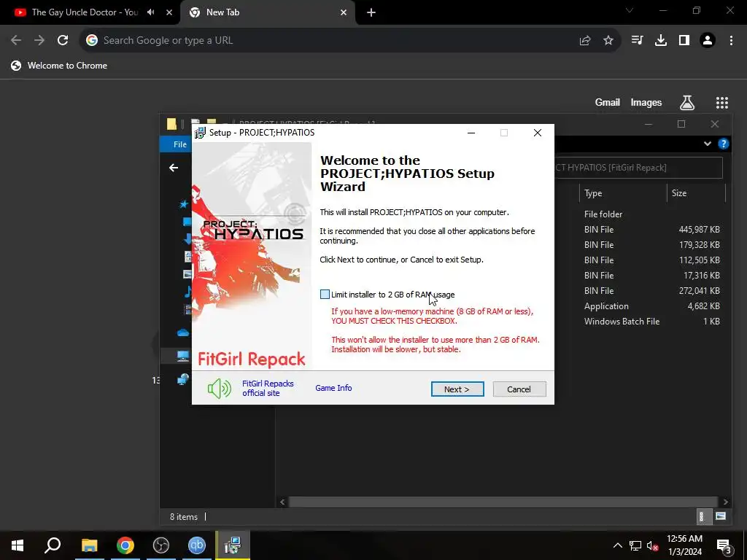Select This PC in Explorer navigation pane
The height and width of the screenshot is (560, 747).
click(183, 356)
